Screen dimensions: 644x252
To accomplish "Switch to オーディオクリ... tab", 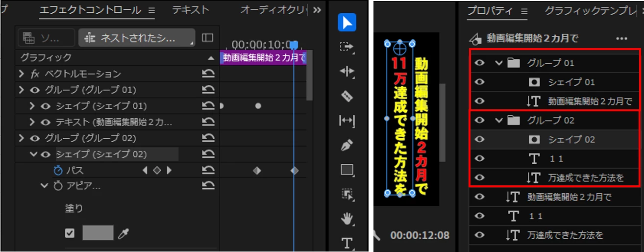I will [274, 10].
